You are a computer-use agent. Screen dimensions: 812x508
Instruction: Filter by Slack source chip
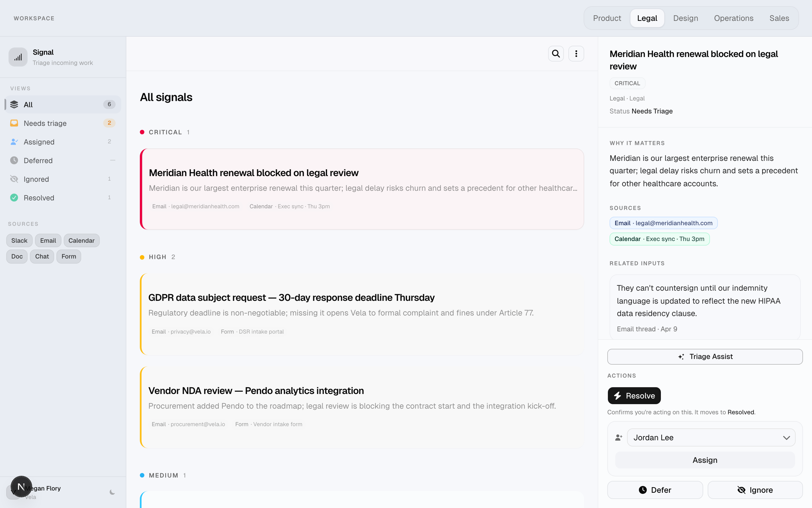coord(19,240)
